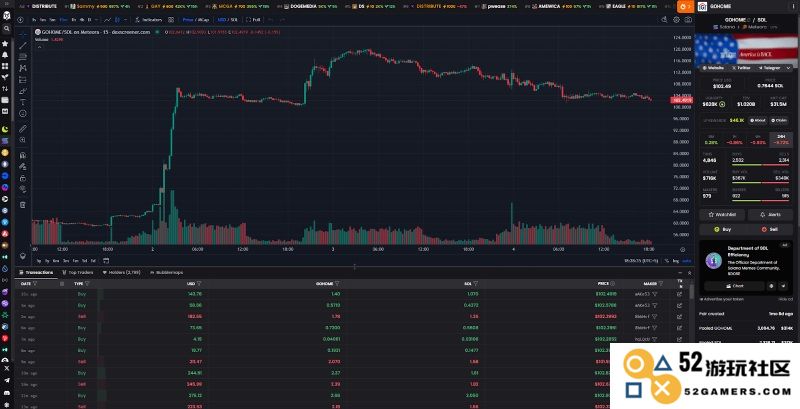
Task: Open new pairs sprout icon in sidebar
Action: [5, 77]
